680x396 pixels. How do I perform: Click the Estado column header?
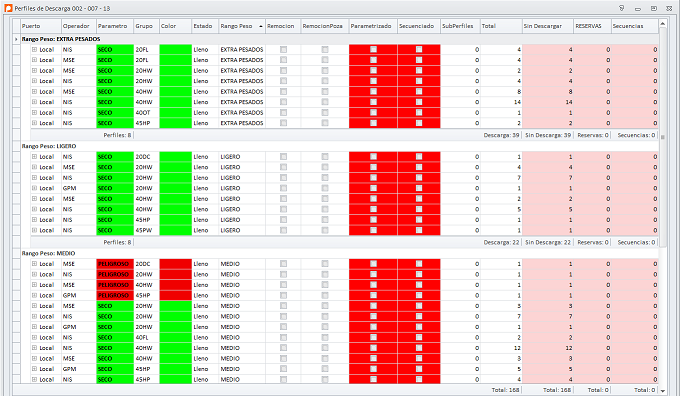click(205, 26)
